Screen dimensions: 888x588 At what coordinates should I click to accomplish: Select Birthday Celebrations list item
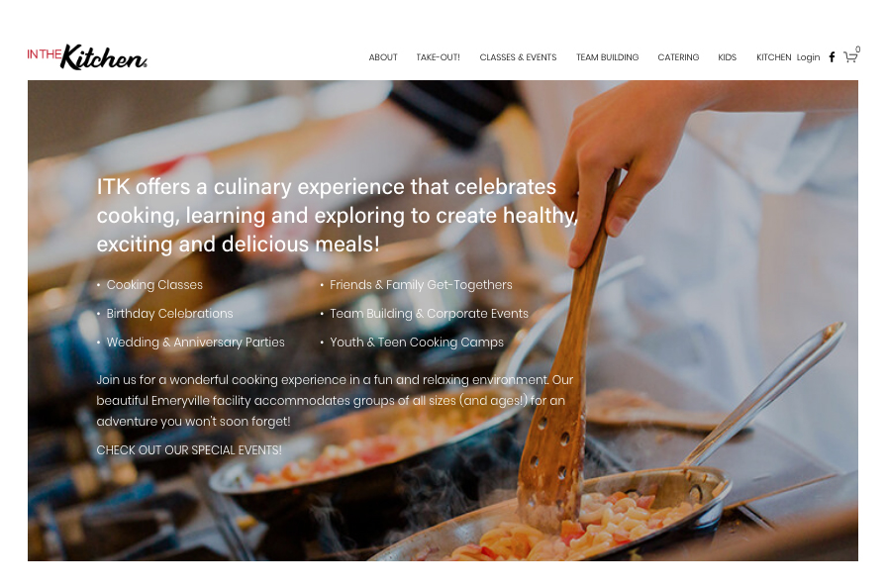coord(170,313)
